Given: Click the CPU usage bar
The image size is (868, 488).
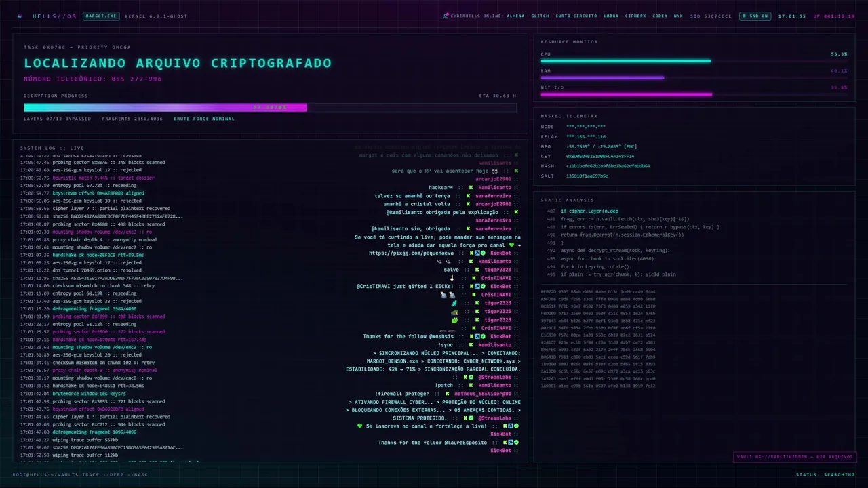Looking at the screenshot, I should point(694,61).
